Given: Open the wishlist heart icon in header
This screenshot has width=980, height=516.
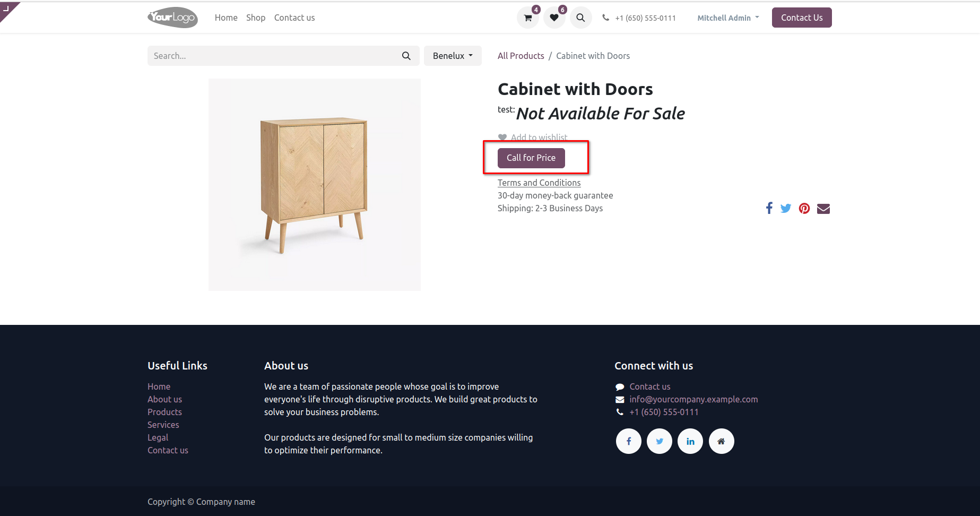Looking at the screenshot, I should coord(554,18).
